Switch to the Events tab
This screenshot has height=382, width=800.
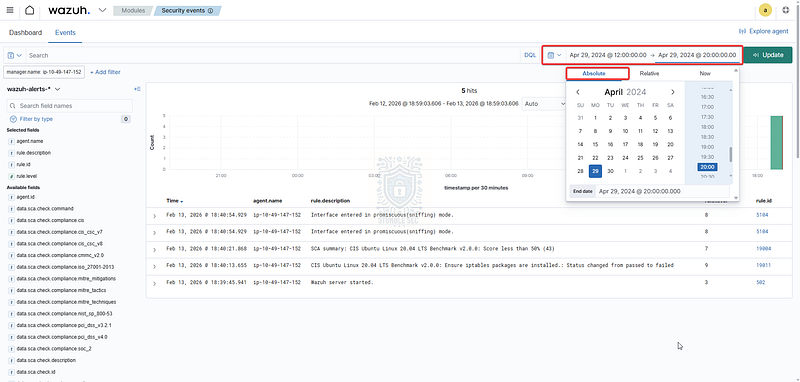click(x=65, y=32)
